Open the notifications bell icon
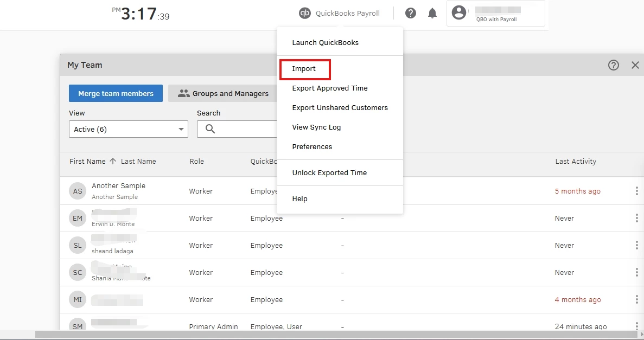Screen dimensions: 644x340 coord(432,13)
